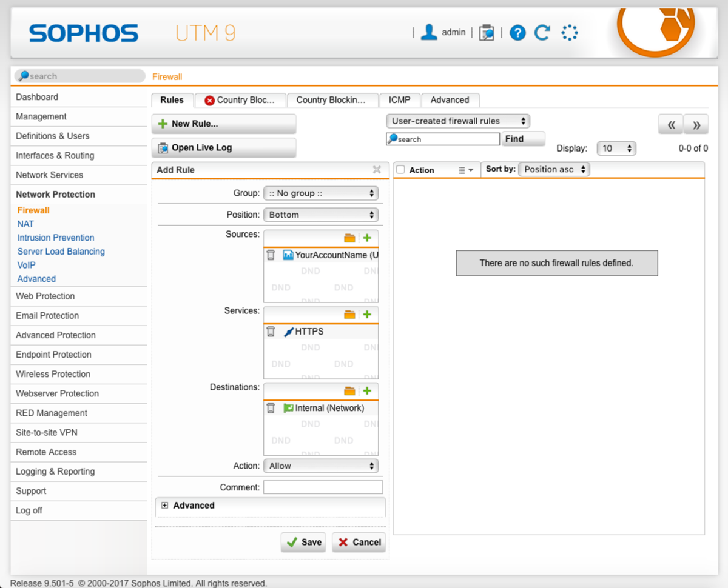Open the Position dropdown
The height and width of the screenshot is (588, 728).
pos(321,215)
